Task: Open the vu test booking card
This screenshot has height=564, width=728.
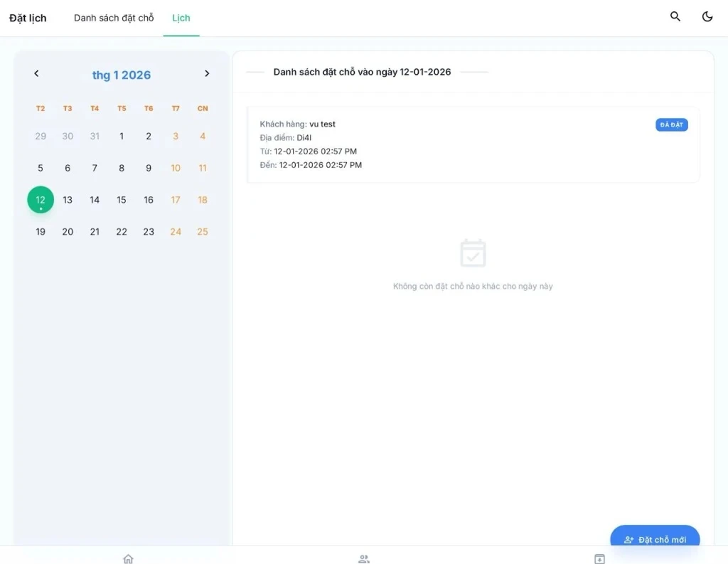Action: 473,145
